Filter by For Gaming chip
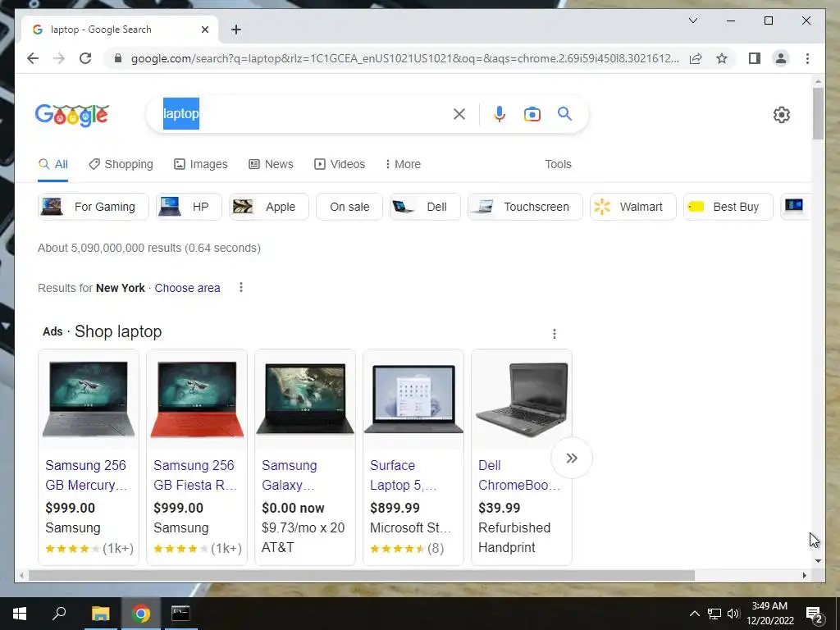The height and width of the screenshot is (630, 840). 94,207
